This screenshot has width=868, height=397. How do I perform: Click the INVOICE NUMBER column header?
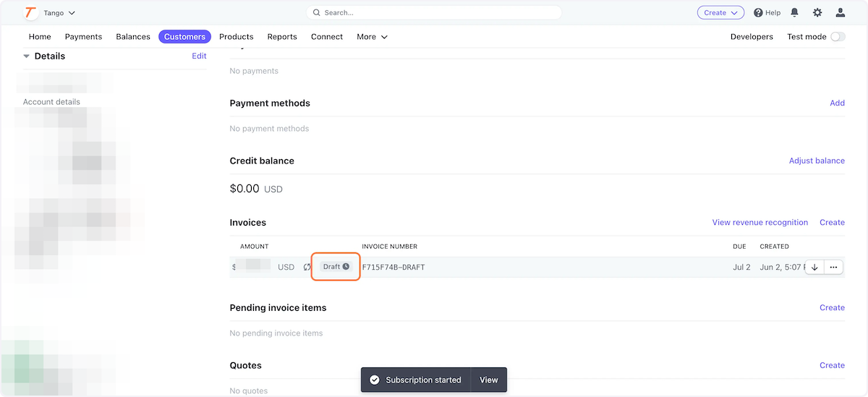coord(389,247)
